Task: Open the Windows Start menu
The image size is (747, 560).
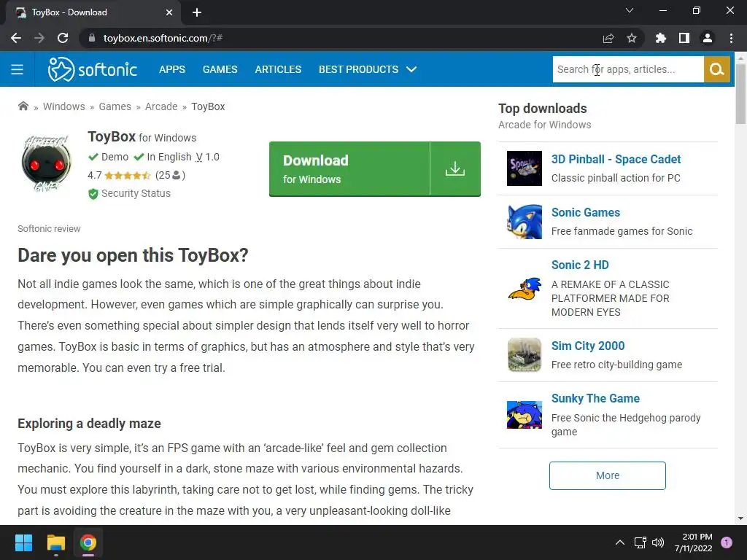Action: (x=23, y=542)
